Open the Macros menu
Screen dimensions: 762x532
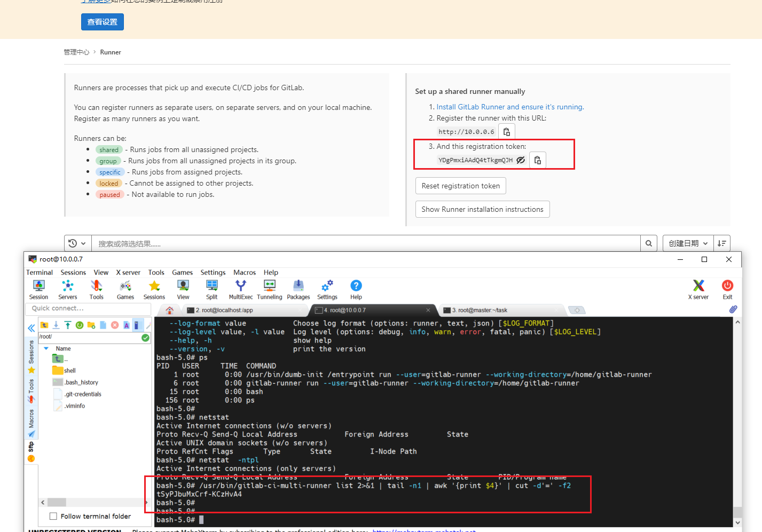[245, 272]
